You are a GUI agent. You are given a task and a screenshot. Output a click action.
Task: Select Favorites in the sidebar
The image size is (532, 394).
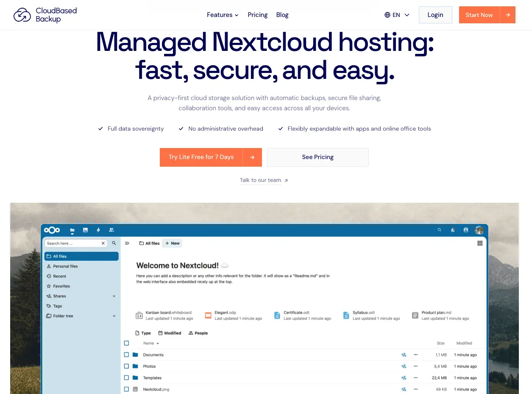[x=81, y=286]
